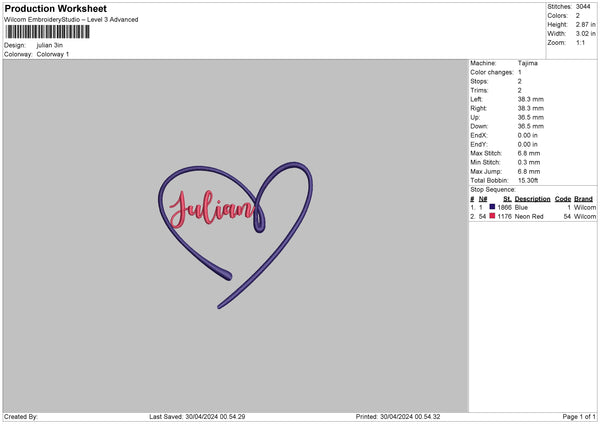Click the Zoom value 1:1
The image size is (600, 424).
click(580, 42)
